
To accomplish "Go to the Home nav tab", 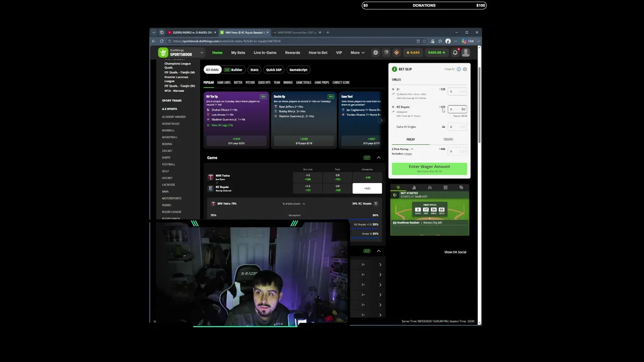I will [x=217, y=53].
